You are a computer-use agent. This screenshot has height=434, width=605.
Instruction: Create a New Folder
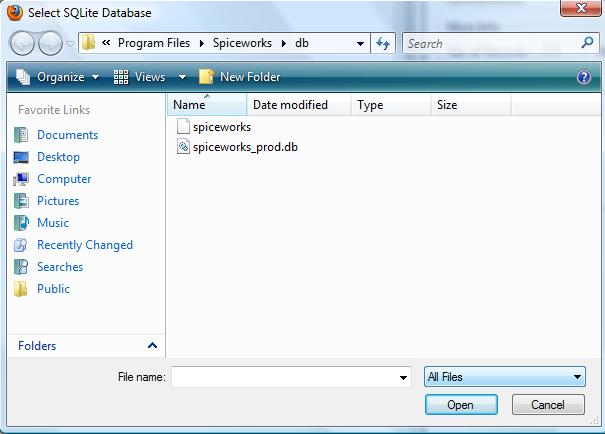[239, 77]
